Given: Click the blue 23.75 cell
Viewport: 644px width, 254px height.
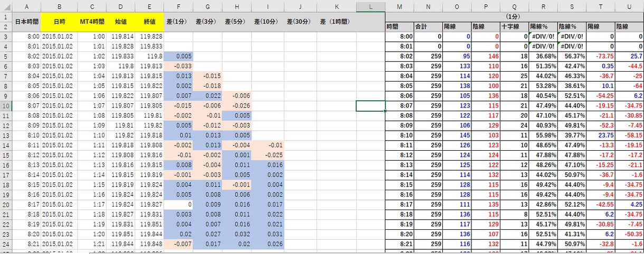Looking at the screenshot, I should coord(601,135).
